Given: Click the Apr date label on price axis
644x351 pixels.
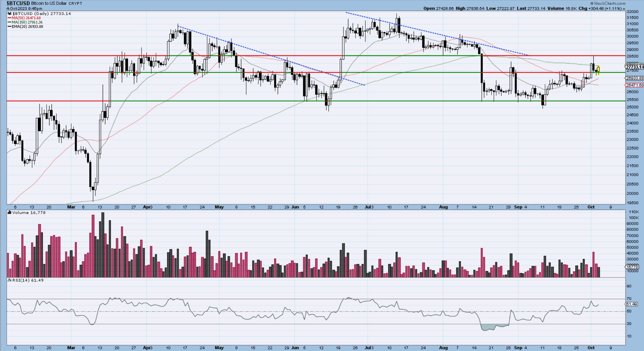Looking at the screenshot, I should click(x=147, y=207).
